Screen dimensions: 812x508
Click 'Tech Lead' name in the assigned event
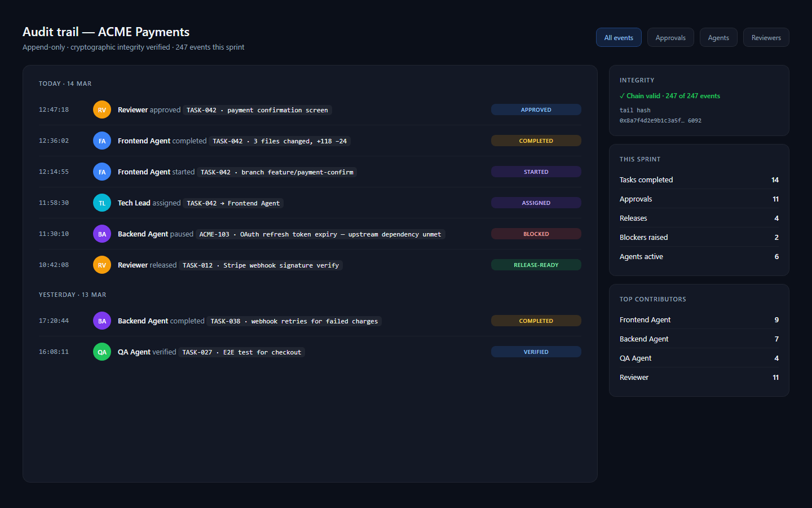134,203
